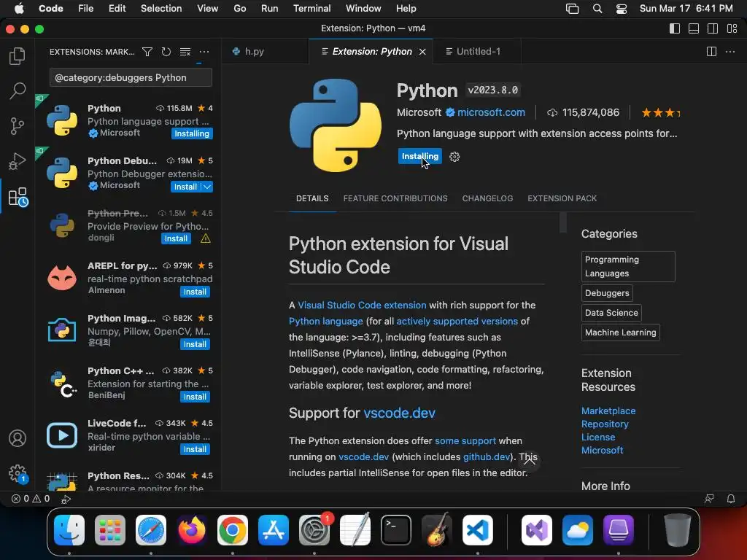Image resolution: width=747 pixels, height=560 pixels.
Task: Select the Data Science category tag
Action: click(611, 312)
